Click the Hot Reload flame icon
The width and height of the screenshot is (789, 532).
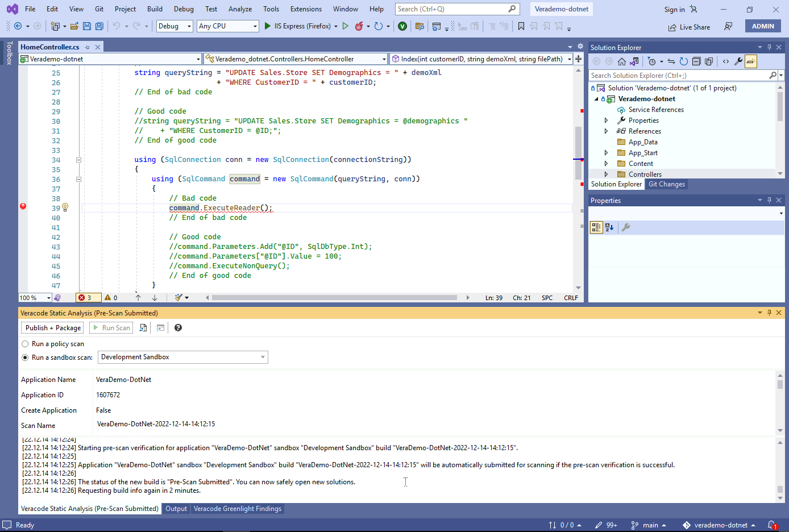(x=359, y=26)
